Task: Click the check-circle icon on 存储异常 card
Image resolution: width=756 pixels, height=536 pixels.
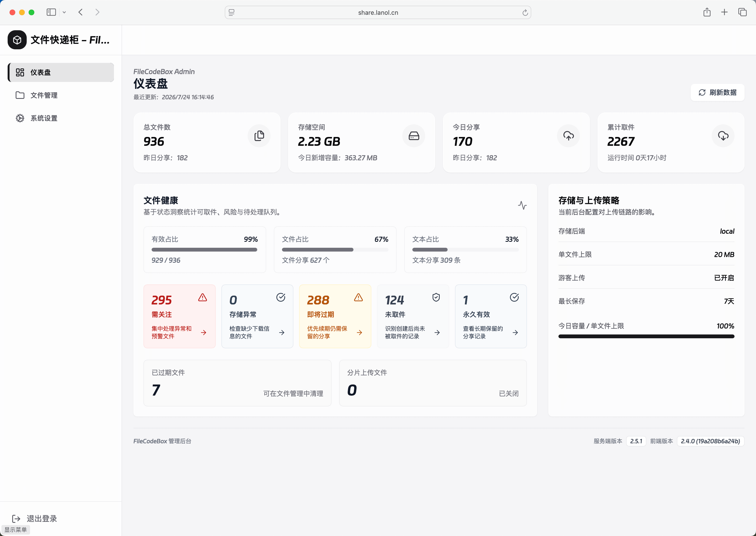Action: [x=281, y=297]
